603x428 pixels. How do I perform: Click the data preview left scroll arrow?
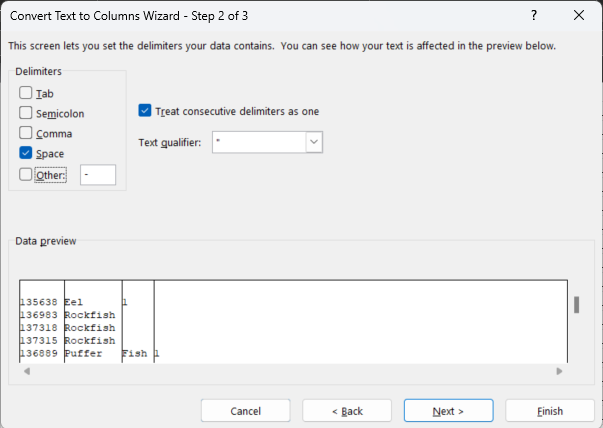pyautogui.click(x=27, y=371)
